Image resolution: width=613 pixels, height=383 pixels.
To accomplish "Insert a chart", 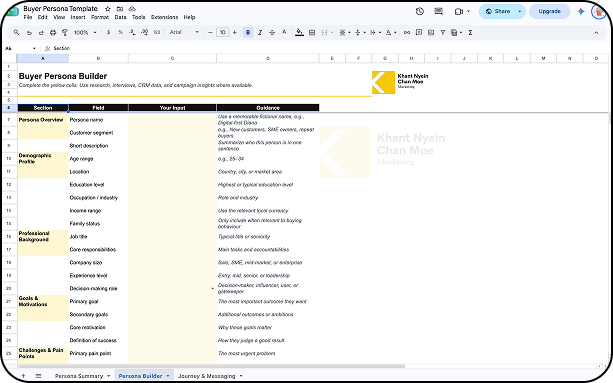I will click(x=431, y=32).
